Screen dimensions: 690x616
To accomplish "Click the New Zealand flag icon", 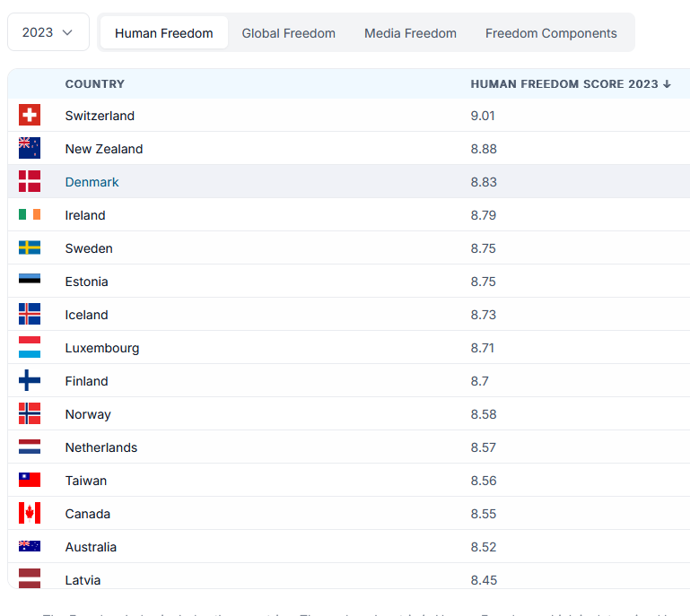I will [x=30, y=149].
